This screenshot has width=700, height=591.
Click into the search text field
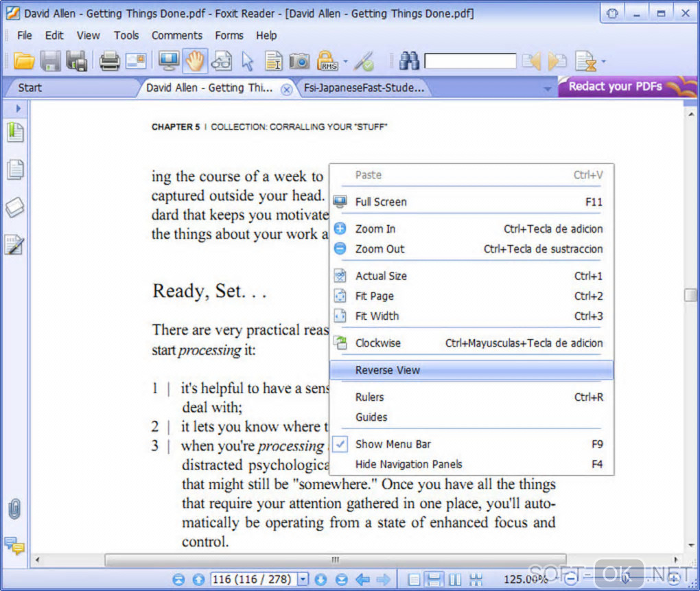coord(470,61)
